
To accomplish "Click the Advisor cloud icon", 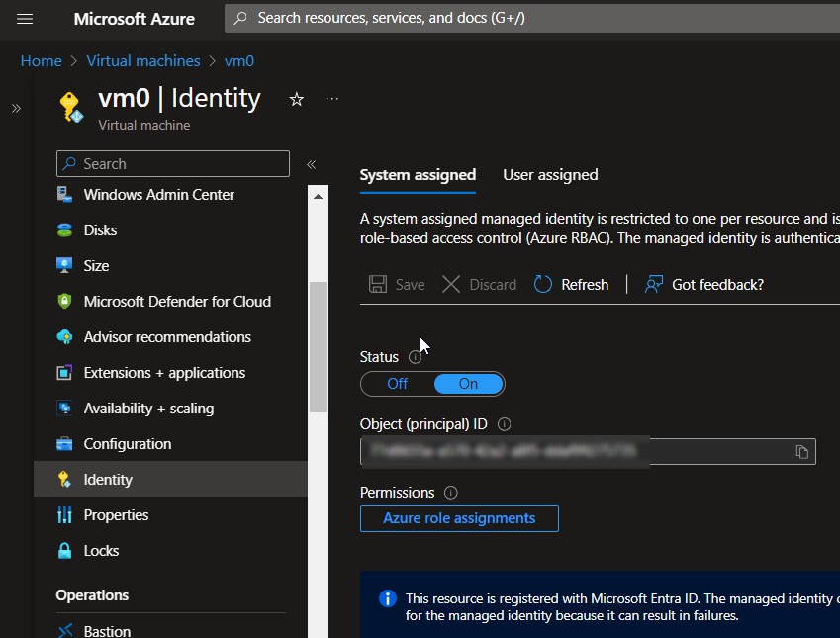I will (65, 337).
